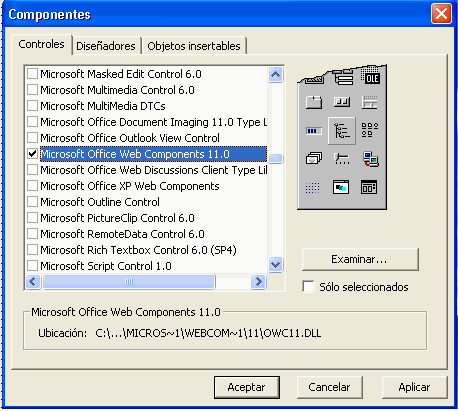Click the Examinar... button
Image resolution: width=458 pixels, height=411 pixels.
[359, 259]
